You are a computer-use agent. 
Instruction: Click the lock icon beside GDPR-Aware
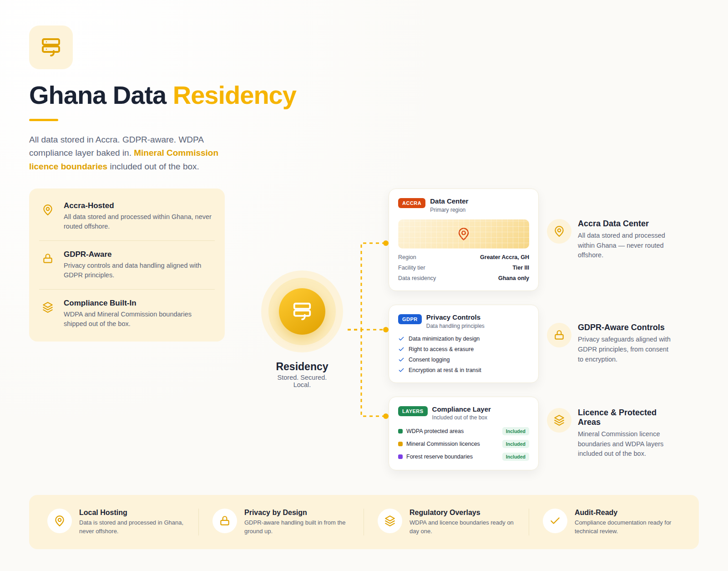pos(48,259)
